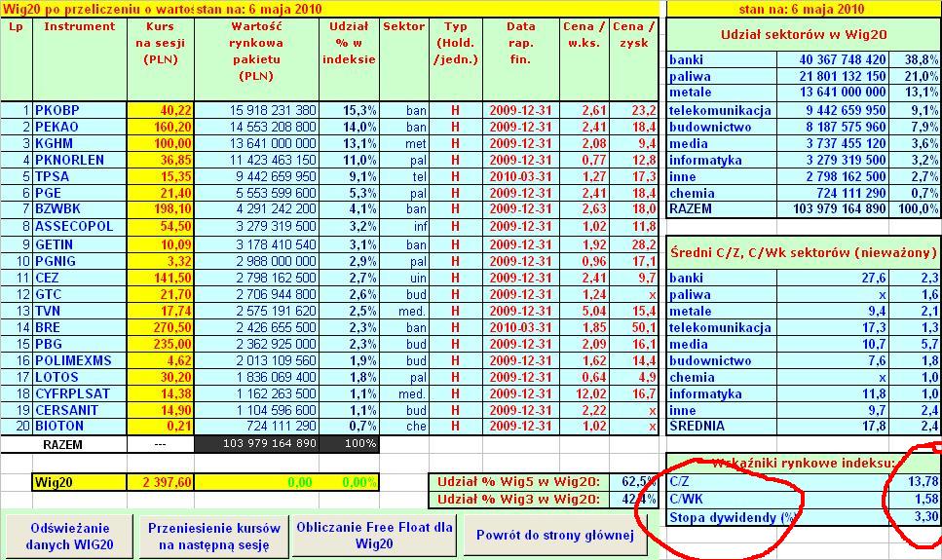
Task: Select 'Udział % Wig5 w Wig20' value 62,5%
Action: (634, 482)
